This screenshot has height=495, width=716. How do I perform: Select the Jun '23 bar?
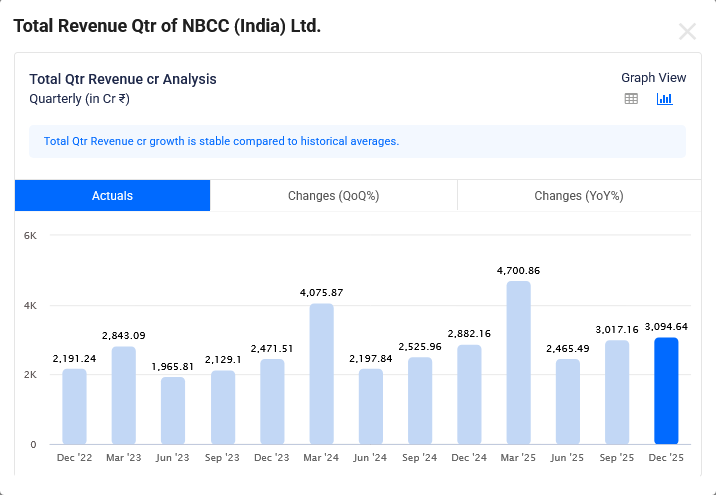173,410
